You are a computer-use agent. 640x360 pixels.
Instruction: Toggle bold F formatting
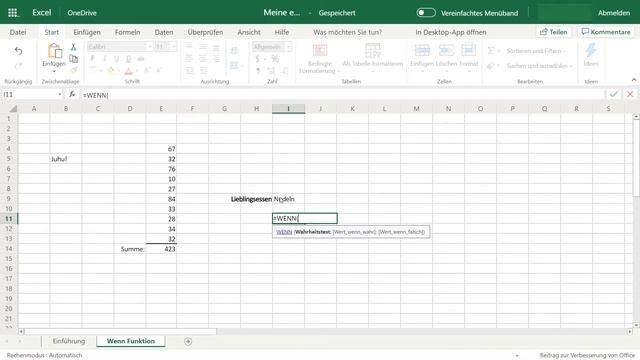[x=92, y=59]
